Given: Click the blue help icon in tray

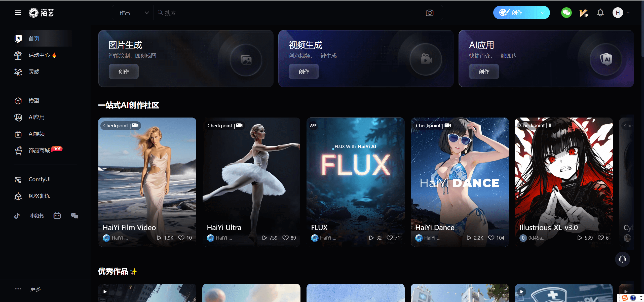Looking at the screenshot, I should pyautogui.click(x=633, y=298).
